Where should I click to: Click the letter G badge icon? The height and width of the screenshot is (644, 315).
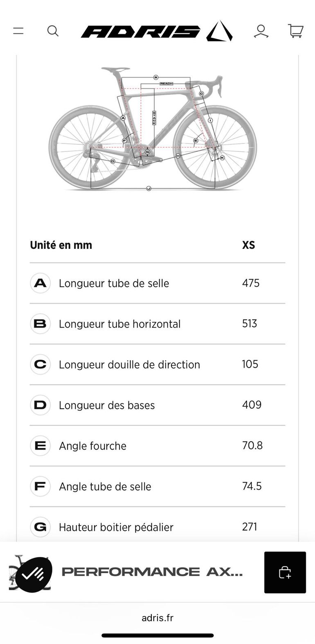click(x=40, y=527)
